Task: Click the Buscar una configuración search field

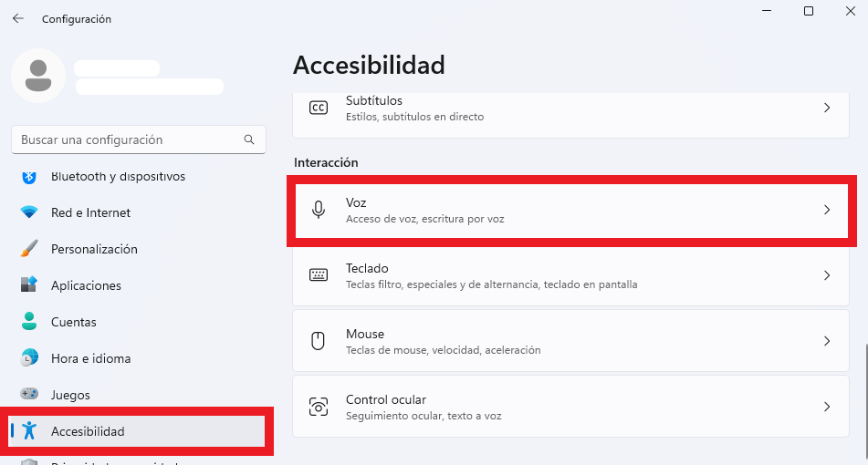Action: (x=139, y=139)
